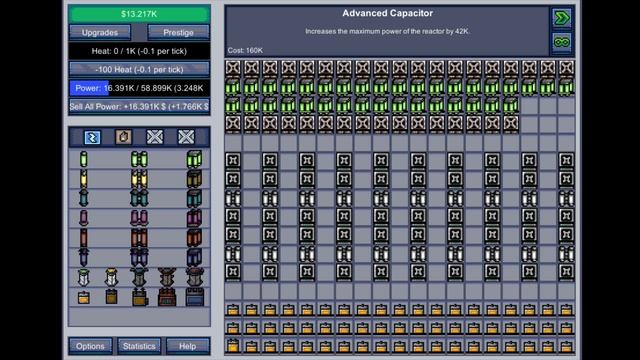Select the dual purple fuel cell part
The width and height of the screenshot is (640, 360).
coord(139,218)
